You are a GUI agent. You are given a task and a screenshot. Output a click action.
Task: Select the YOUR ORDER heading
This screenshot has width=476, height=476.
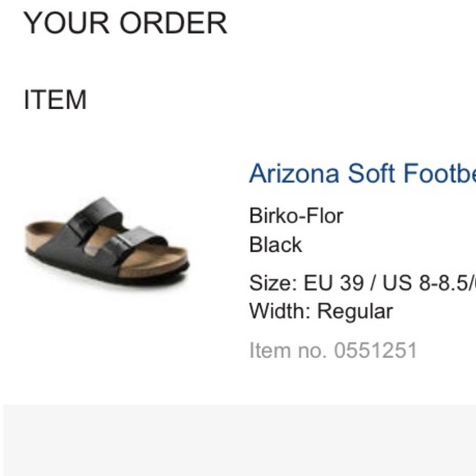click(x=125, y=23)
